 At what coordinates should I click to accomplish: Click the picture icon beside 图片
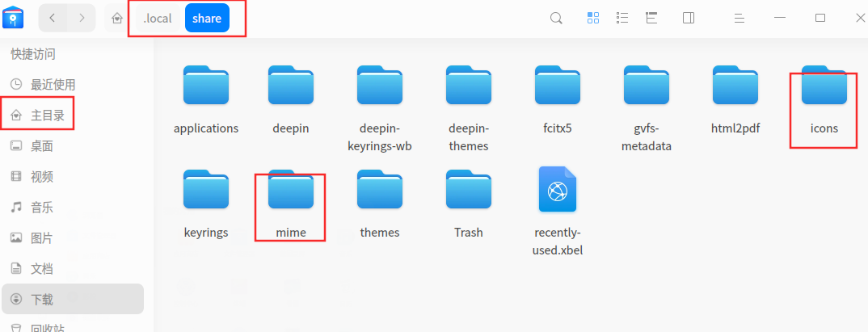click(x=16, y=238)
